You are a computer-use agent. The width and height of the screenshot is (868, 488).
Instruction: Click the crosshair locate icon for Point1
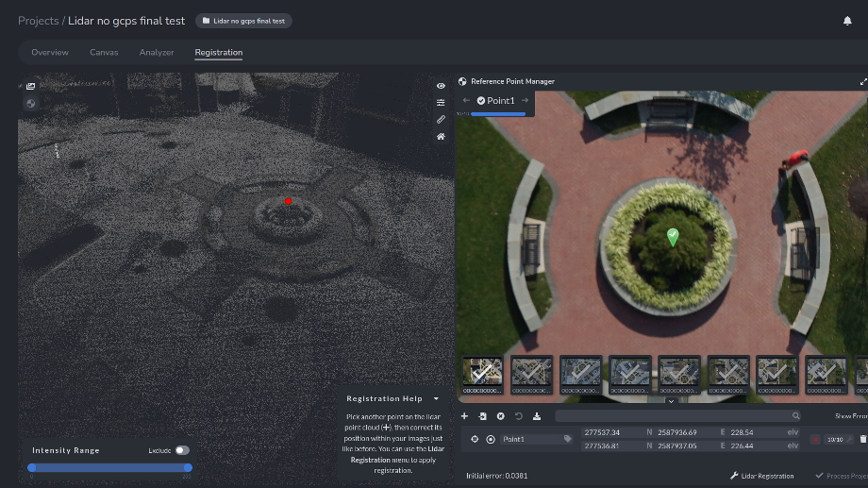(x=475, y=439)
